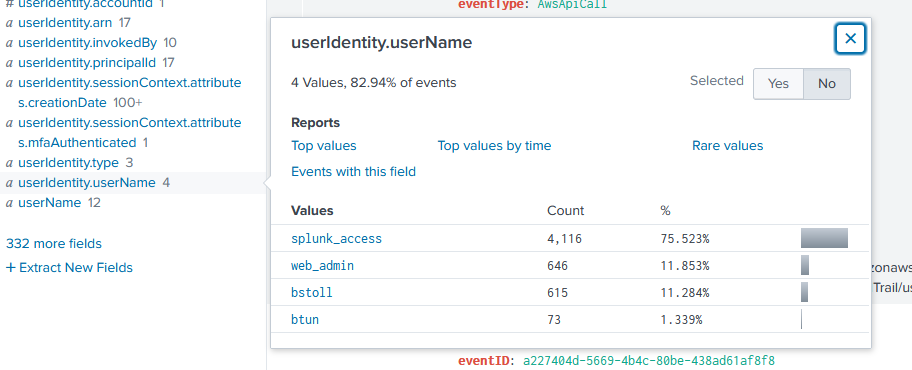
Task: Open sessionContext.attributes.mfaAuthenticated field
Action: pyautogui.click(x=129, y=133)
